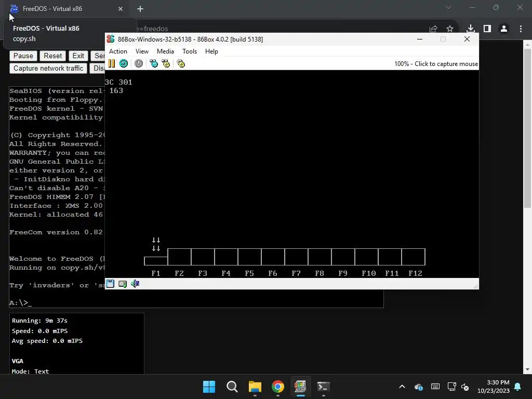Expand hidden system tray icons chevron
Image resolution: width=532 pixels, height=399 pixels.
402,387
